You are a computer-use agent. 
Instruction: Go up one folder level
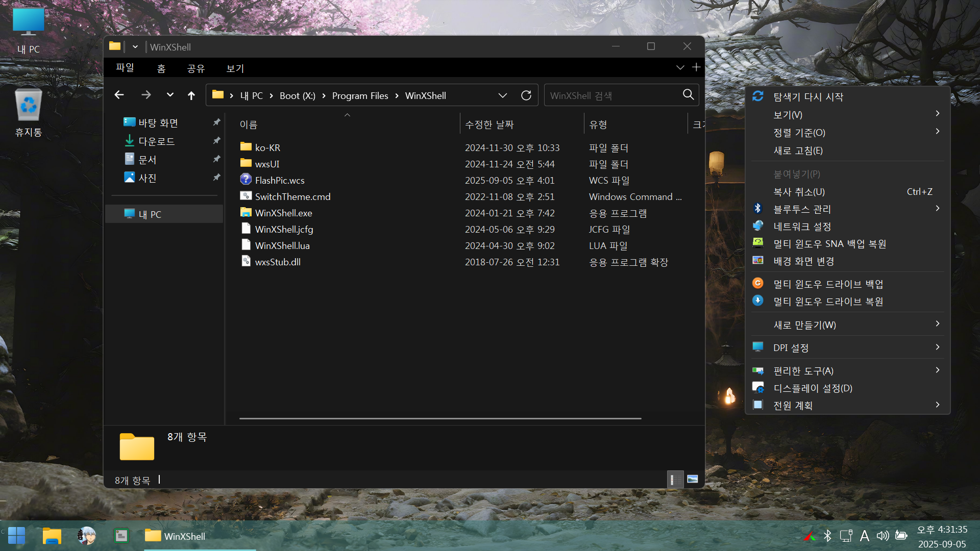point(191,95)
